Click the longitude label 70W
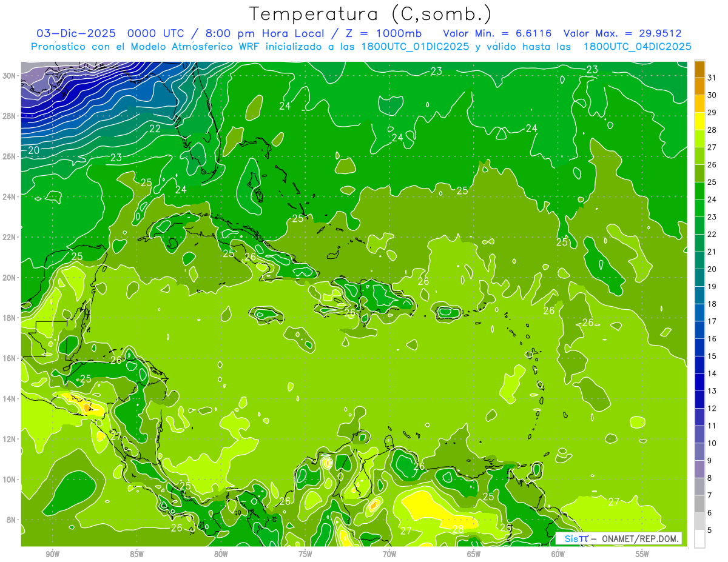The height and width of the screenshot is (562, 728). 389,554
